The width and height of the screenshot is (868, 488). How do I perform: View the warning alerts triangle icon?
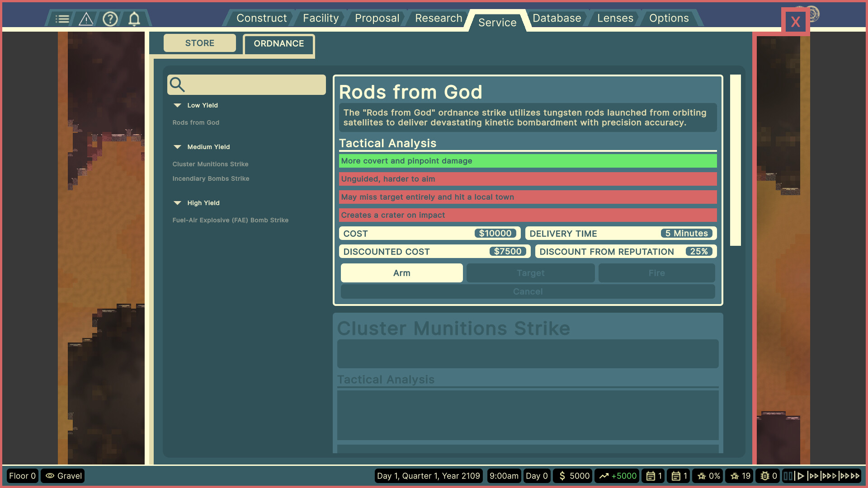coord(86,19)
